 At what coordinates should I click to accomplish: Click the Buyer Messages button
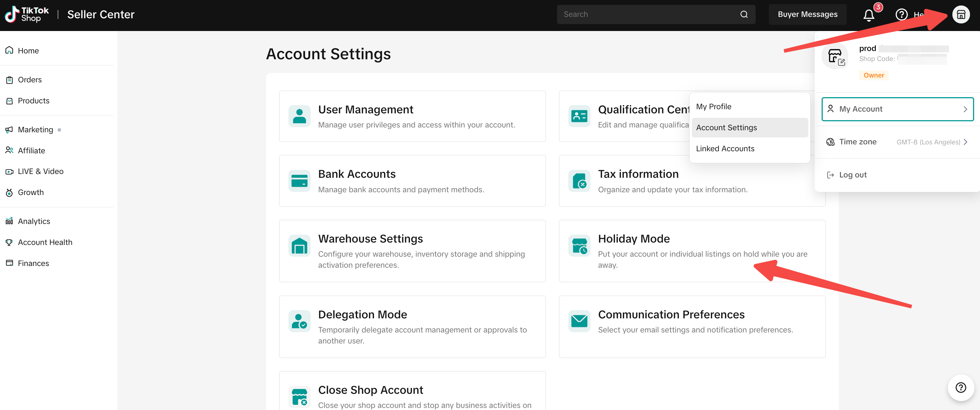coord(807,14)
